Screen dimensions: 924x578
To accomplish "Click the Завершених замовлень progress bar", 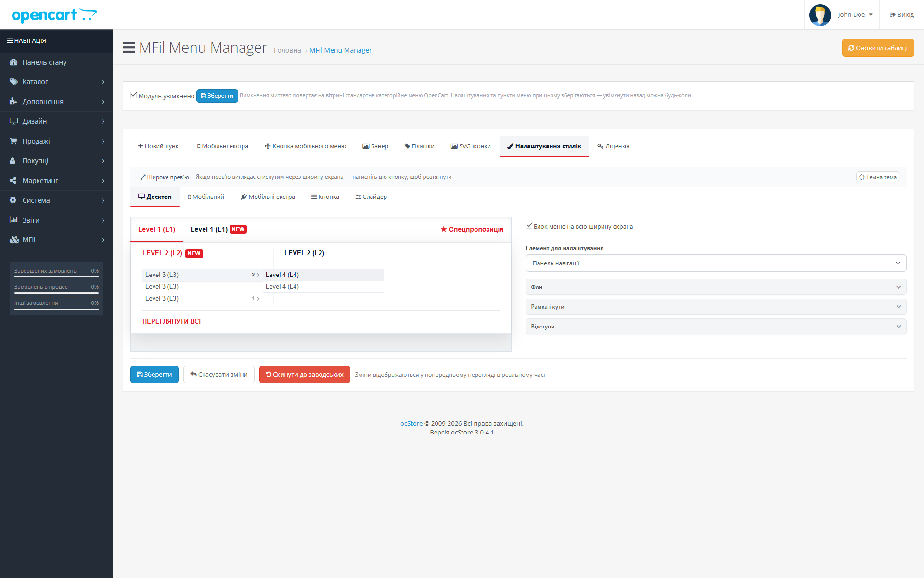I will pos(56,277).
